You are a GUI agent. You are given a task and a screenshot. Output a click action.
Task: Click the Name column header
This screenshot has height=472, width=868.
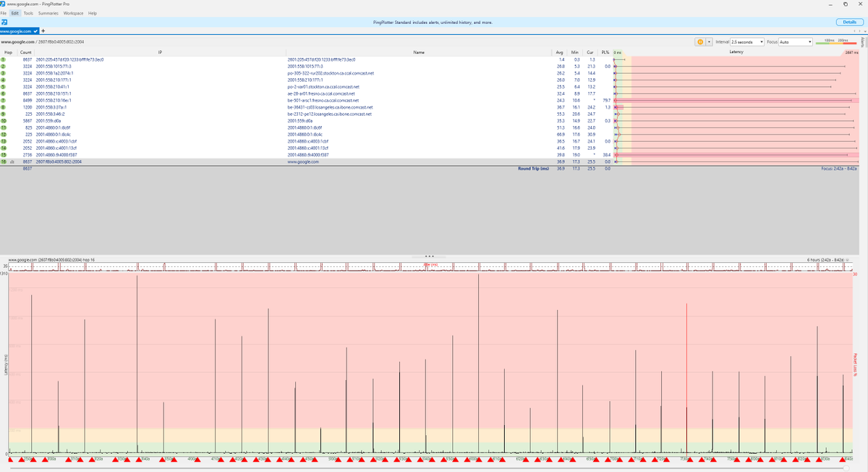click(418, 52)
